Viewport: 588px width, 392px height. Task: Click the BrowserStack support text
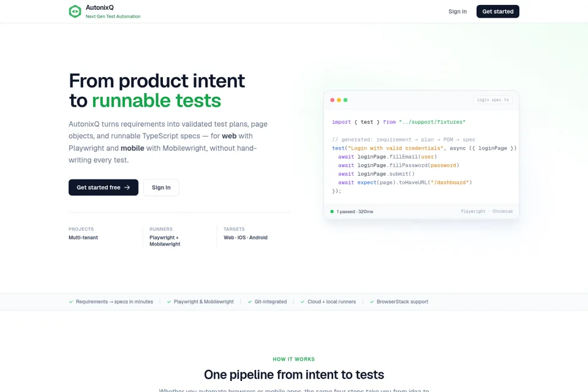402,302
